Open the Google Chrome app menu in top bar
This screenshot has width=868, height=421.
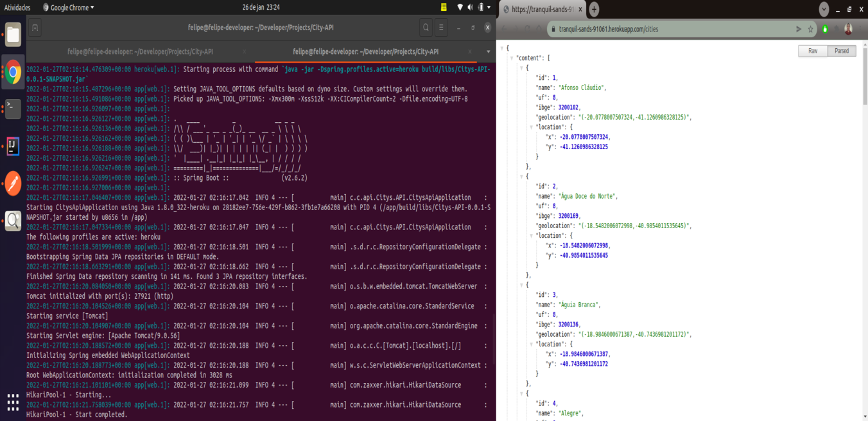coord(68,8)
